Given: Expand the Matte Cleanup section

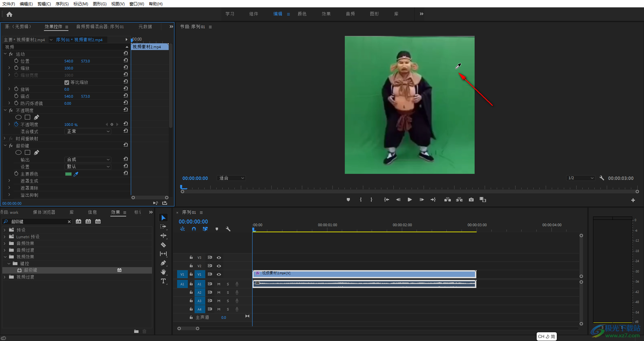Looking at the screenshot, I should 9,188.
